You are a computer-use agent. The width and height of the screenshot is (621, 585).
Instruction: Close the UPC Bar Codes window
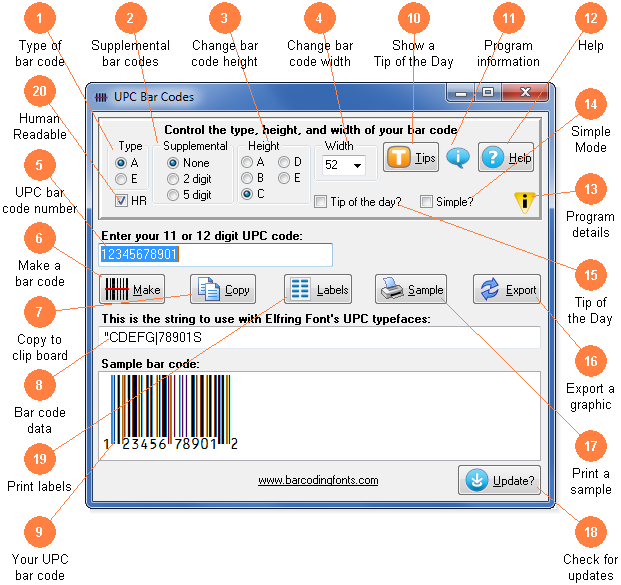tap(525, 93)
